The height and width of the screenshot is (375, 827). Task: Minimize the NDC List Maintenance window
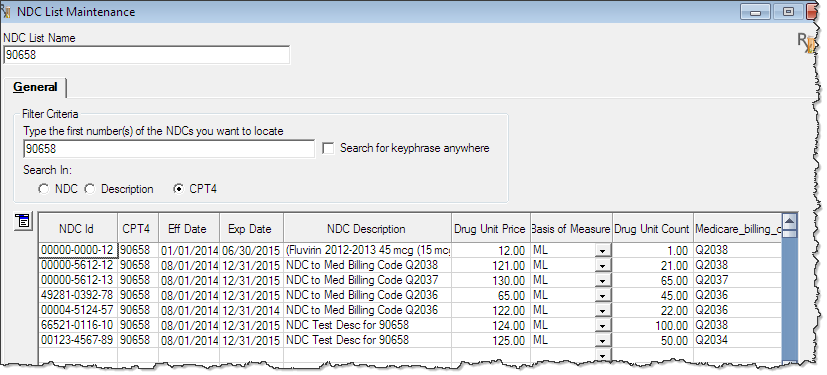point(756,12)
